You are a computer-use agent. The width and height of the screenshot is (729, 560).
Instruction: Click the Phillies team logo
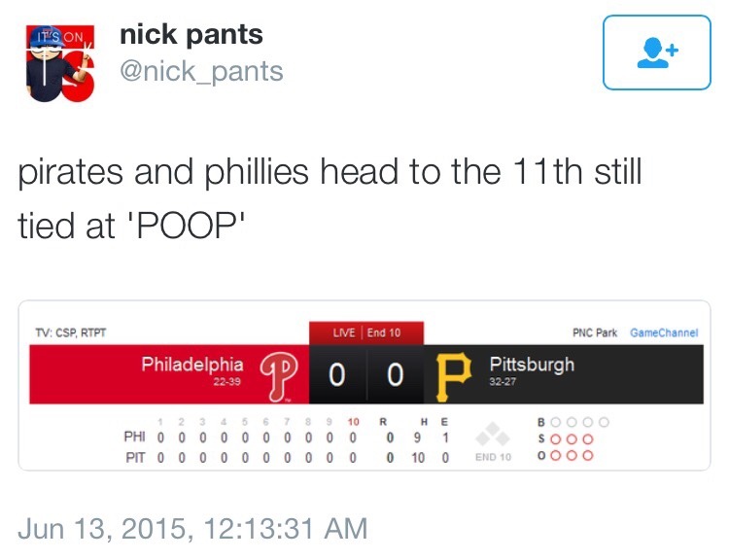(x=282, y=374)
